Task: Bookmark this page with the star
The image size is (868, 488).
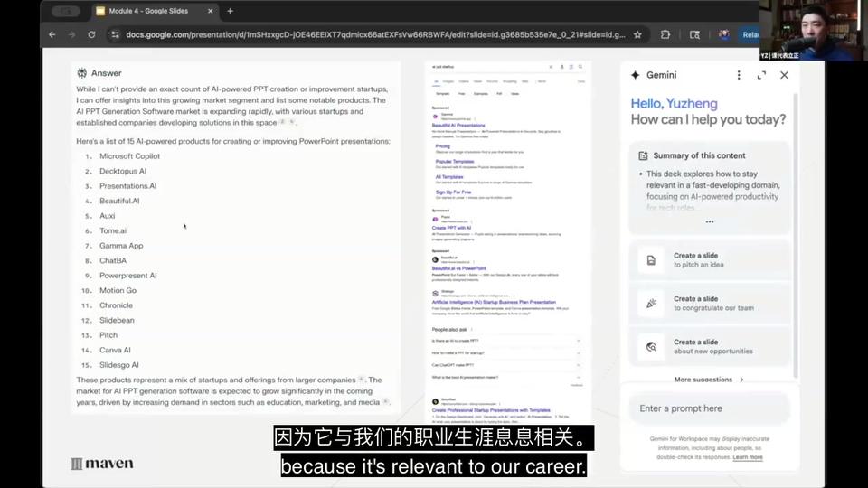Action: point(637,34)
